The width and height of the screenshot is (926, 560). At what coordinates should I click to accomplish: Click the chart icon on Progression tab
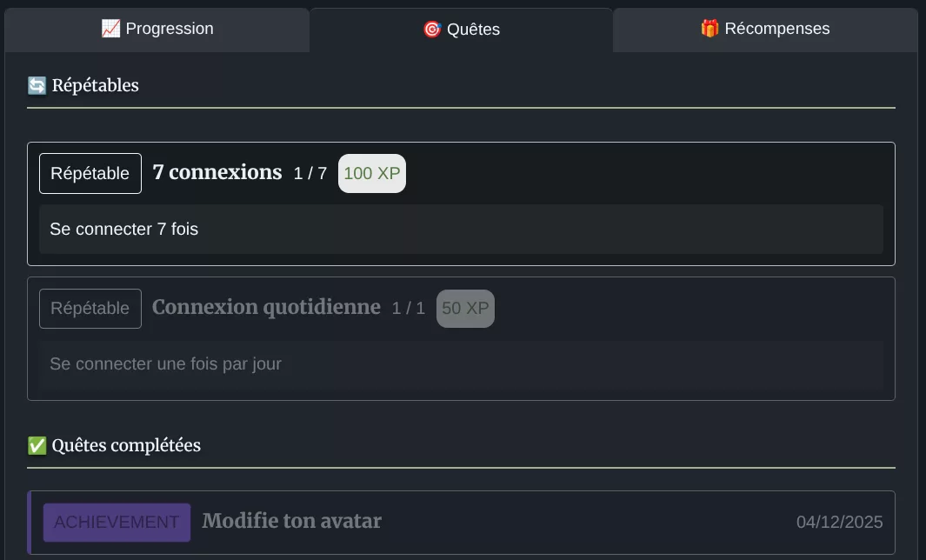pyautogui.click(x=110, y=29)
